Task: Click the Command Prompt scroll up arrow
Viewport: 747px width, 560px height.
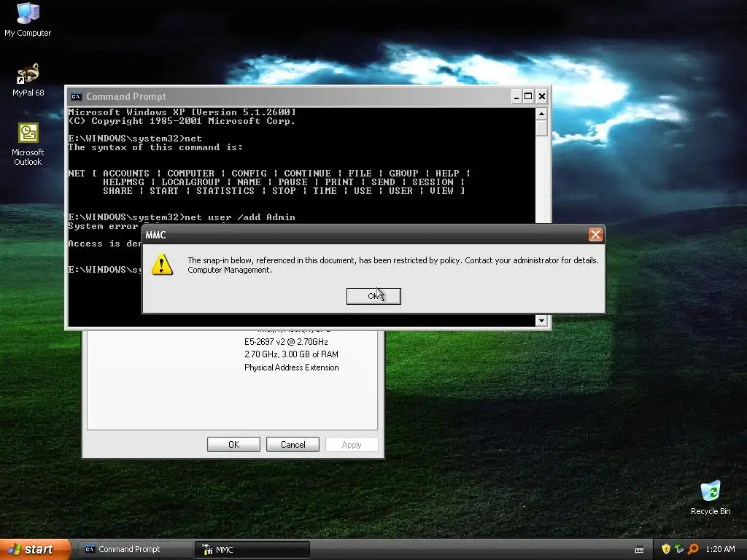Action: click(541, 114)
